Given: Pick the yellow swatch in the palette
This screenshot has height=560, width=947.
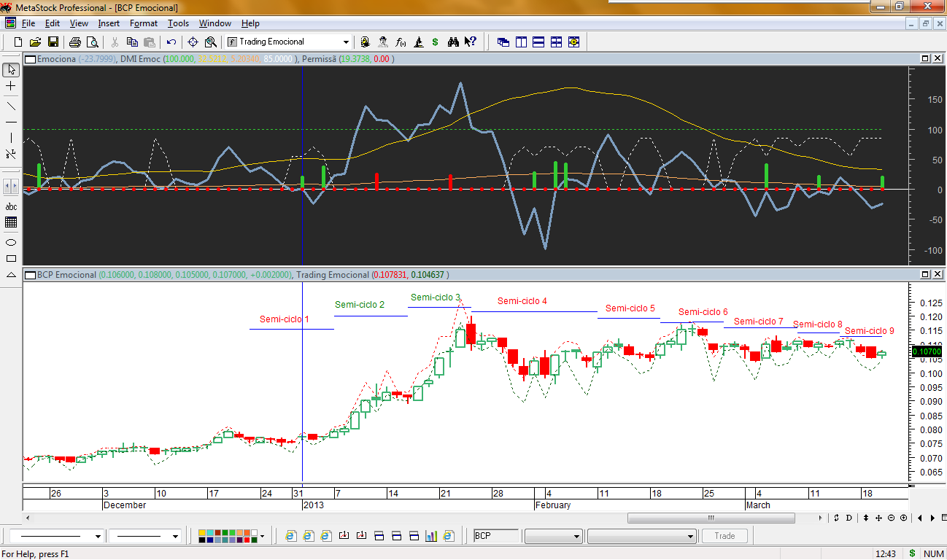Looking at the screenshot, I should [201, 532].
